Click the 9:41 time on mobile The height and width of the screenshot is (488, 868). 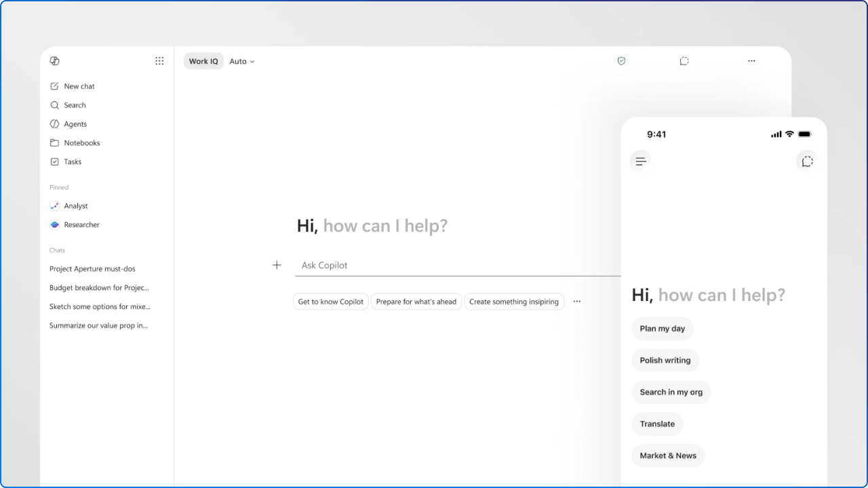point(656,134)
